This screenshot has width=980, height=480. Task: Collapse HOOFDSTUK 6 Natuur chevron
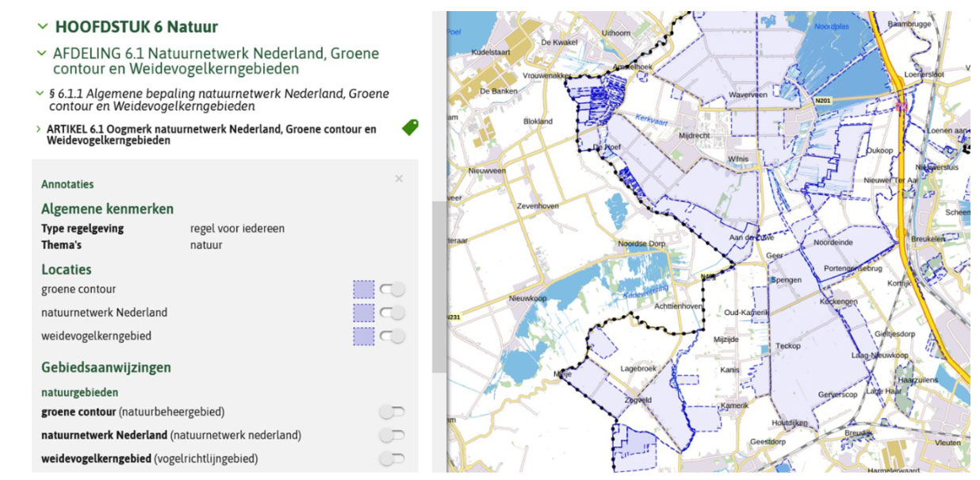[x=42, y=26]
